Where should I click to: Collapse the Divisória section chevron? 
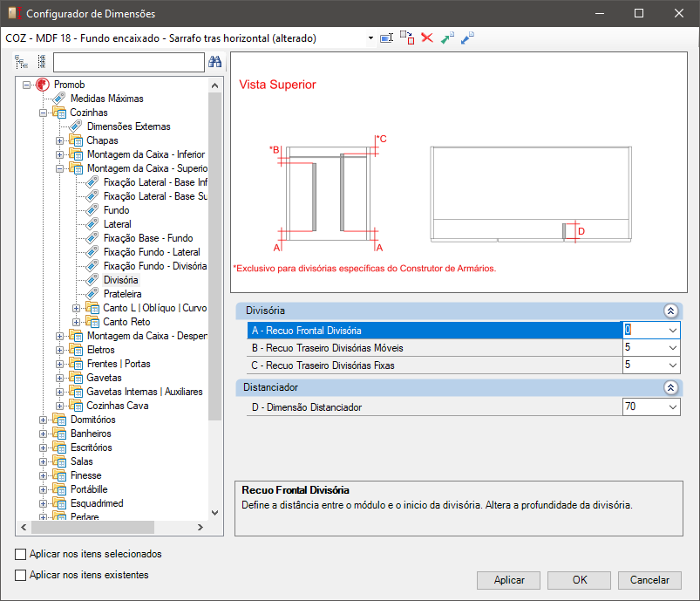(x=670, y=311)
